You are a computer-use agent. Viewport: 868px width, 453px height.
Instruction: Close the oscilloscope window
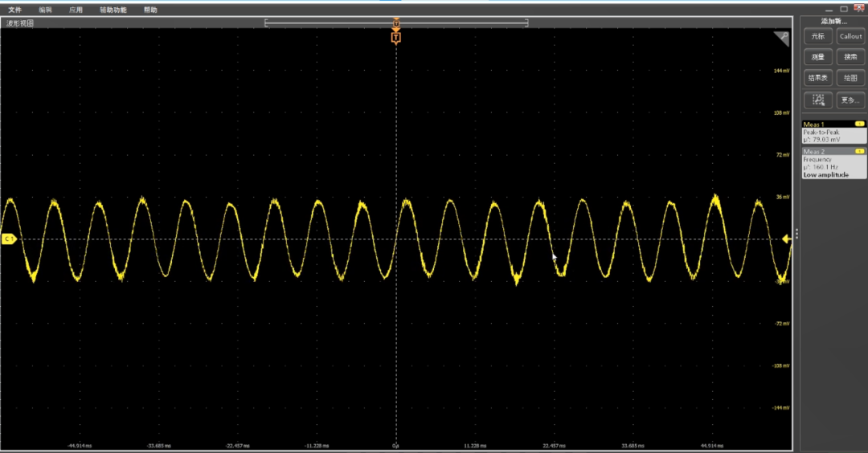pyautogui.click(x=859, y=8)
